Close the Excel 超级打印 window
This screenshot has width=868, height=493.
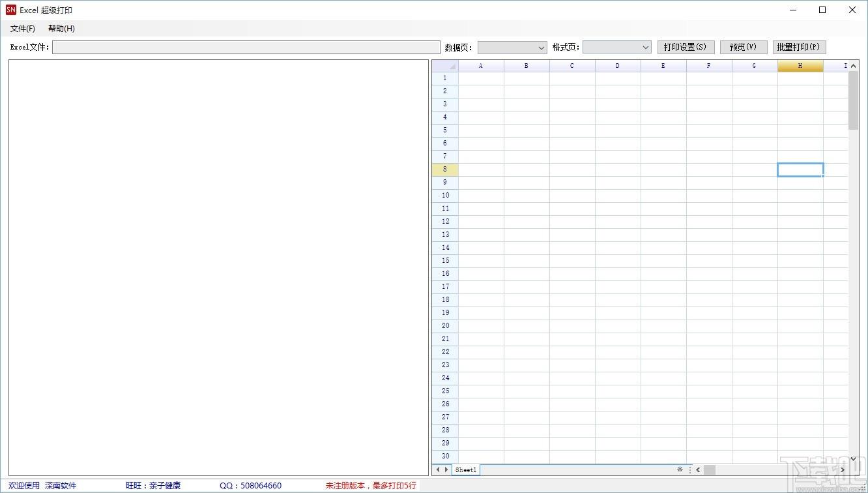852,10
